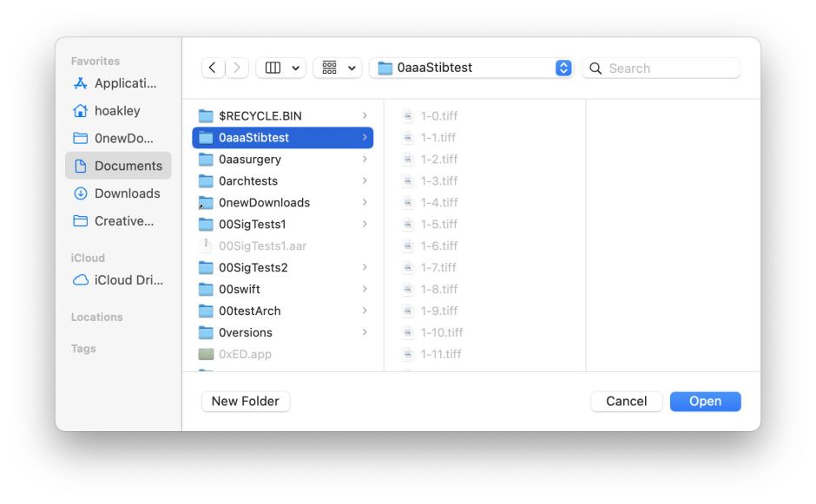Screen dimensions: 816x504
Task: Go to hoakley home folder in sidebar
Action: click(116, 111)
